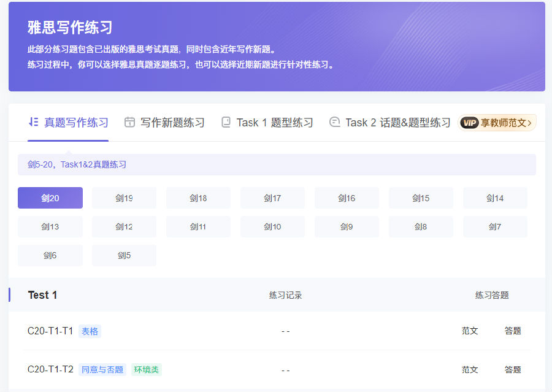The width and height of the screenshot is (552, 392).
Task: Click 答题 for C20-T1-T1
Action: tap(513, 331)
